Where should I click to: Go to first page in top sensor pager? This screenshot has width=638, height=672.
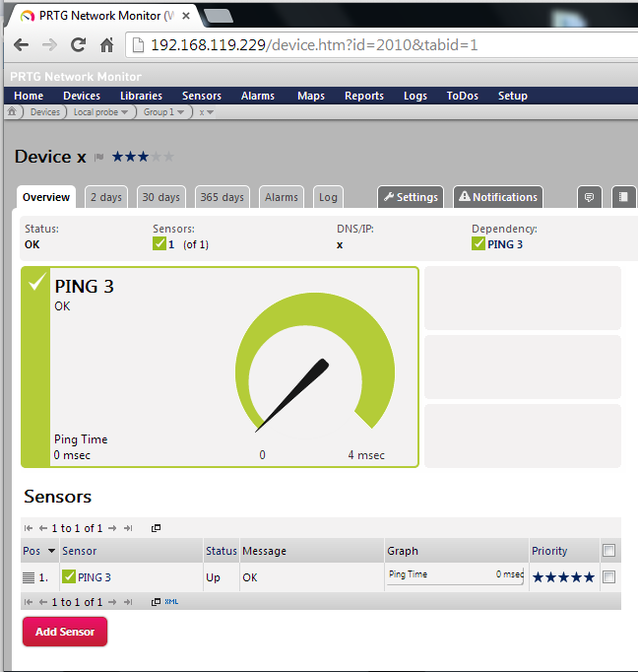tap(29, 528)
